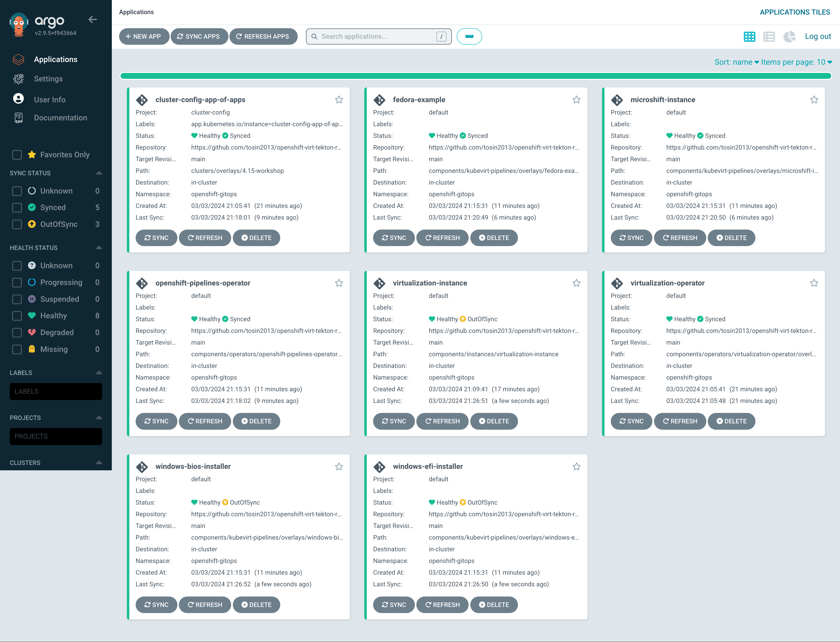Viewport: 840px width, 642px height.
Task: Click the teal ruler filter icon
Action: [x=469, y=36]
